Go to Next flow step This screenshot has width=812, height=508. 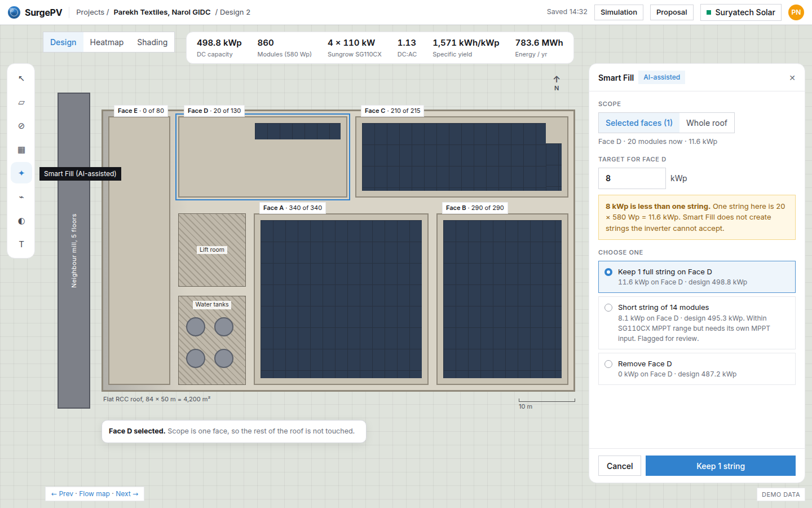[127, 494]
